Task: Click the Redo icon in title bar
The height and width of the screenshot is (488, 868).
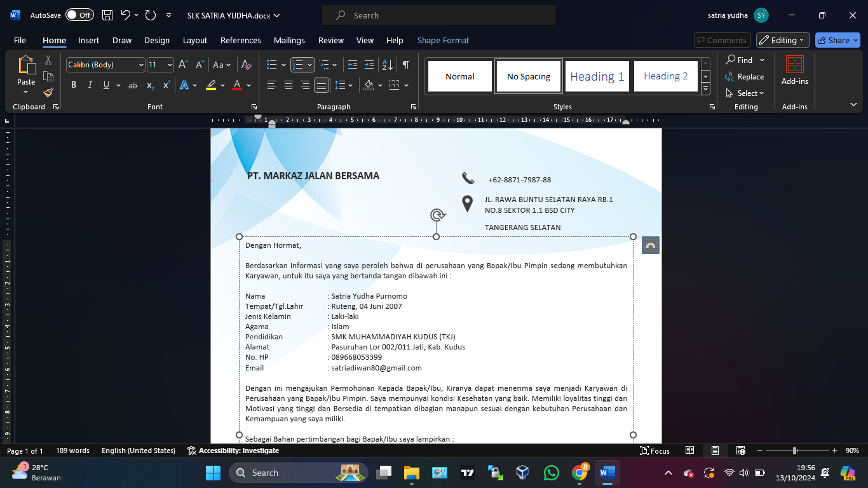Action: (151, 15)
